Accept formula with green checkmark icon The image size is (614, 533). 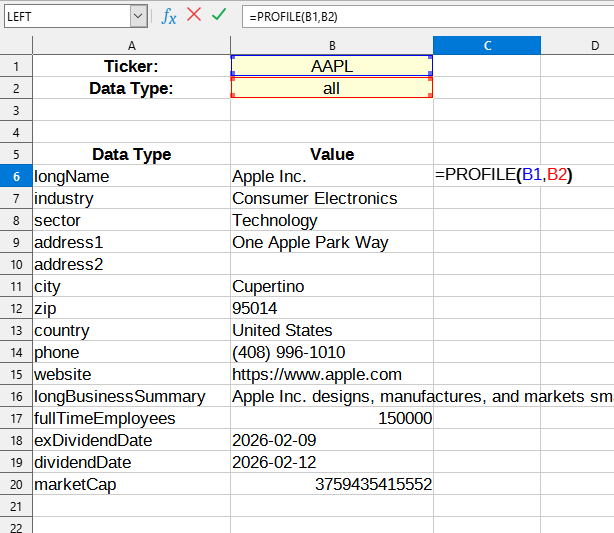click(x=219, y=16)
